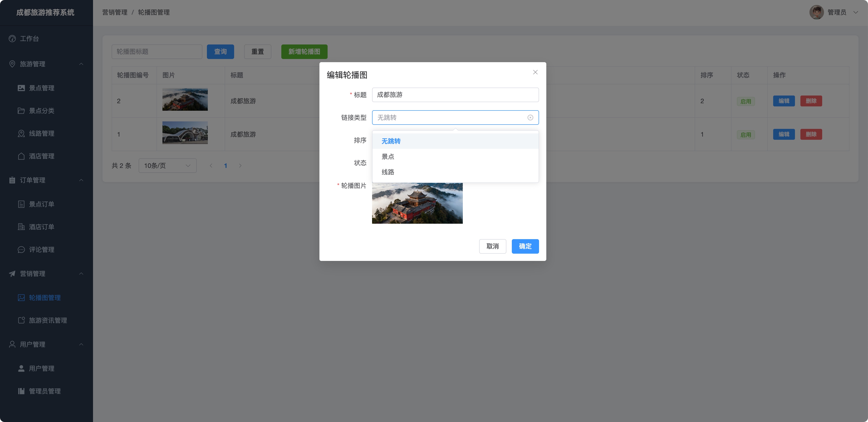Click page number 1 in pagination
Screen dimensions: 868x422
(x=226, y=165)
